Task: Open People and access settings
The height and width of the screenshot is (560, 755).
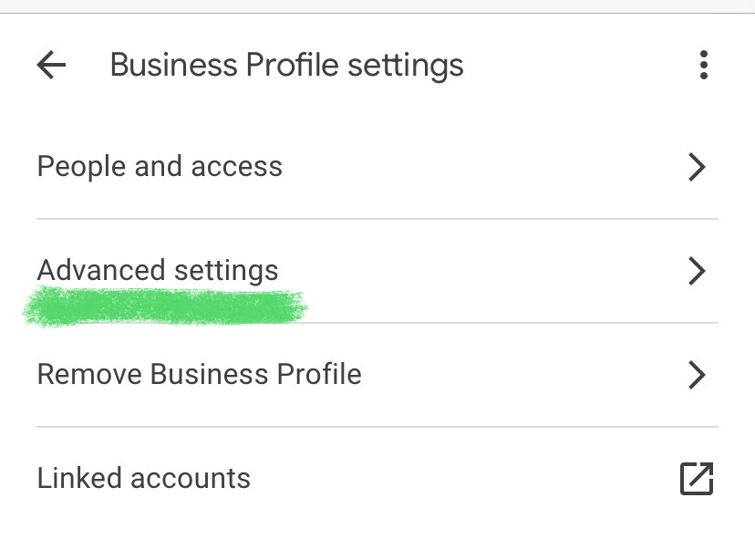Action: pyautogui.click(x=160, y=167)
